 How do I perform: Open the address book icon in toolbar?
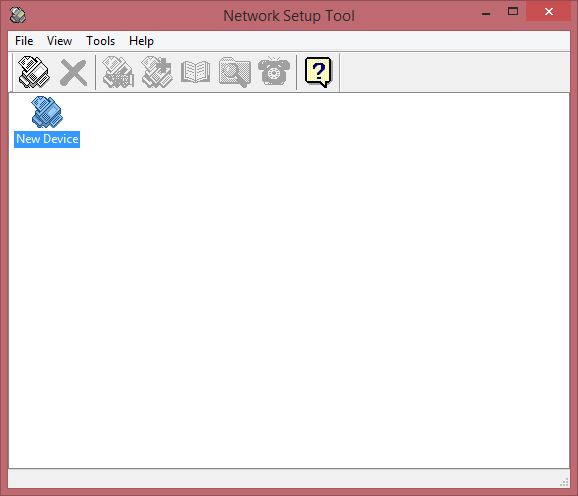[x=195, y=72]
